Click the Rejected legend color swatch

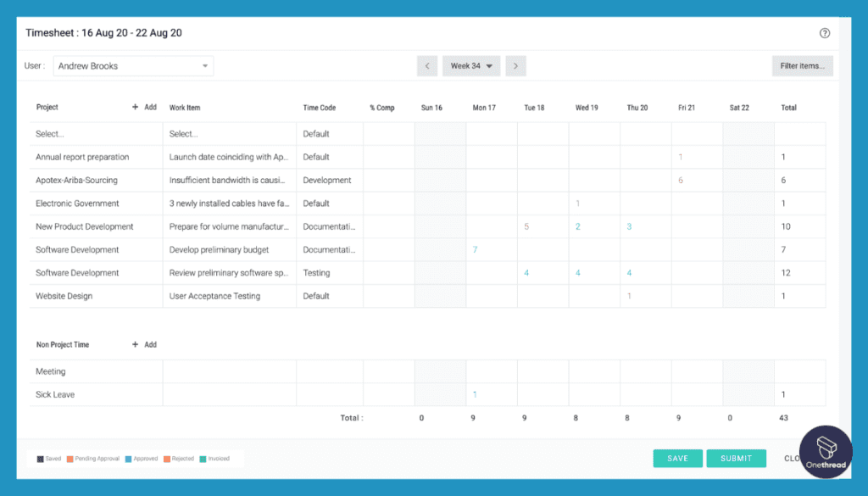coord(167,459)
